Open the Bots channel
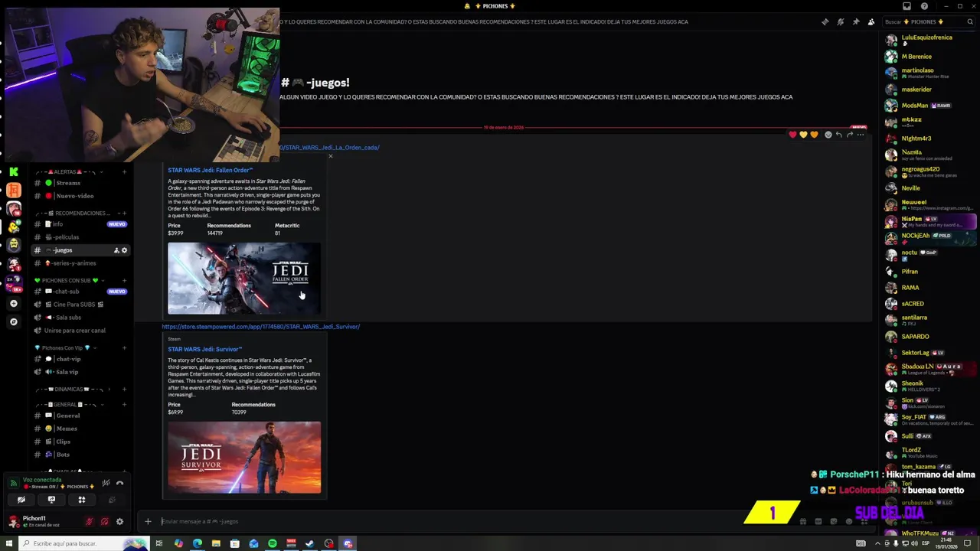980x551 pixels. click(x=80, y=455)
